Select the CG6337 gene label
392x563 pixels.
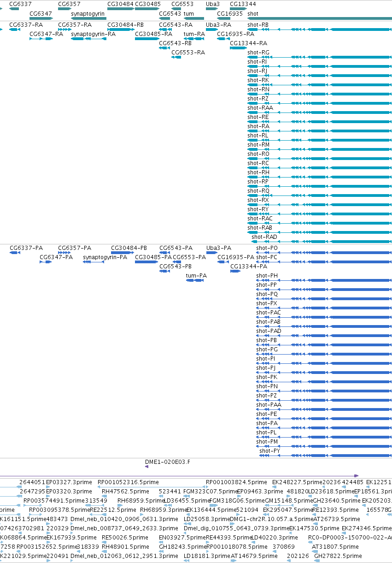click(x=20, y=4)
